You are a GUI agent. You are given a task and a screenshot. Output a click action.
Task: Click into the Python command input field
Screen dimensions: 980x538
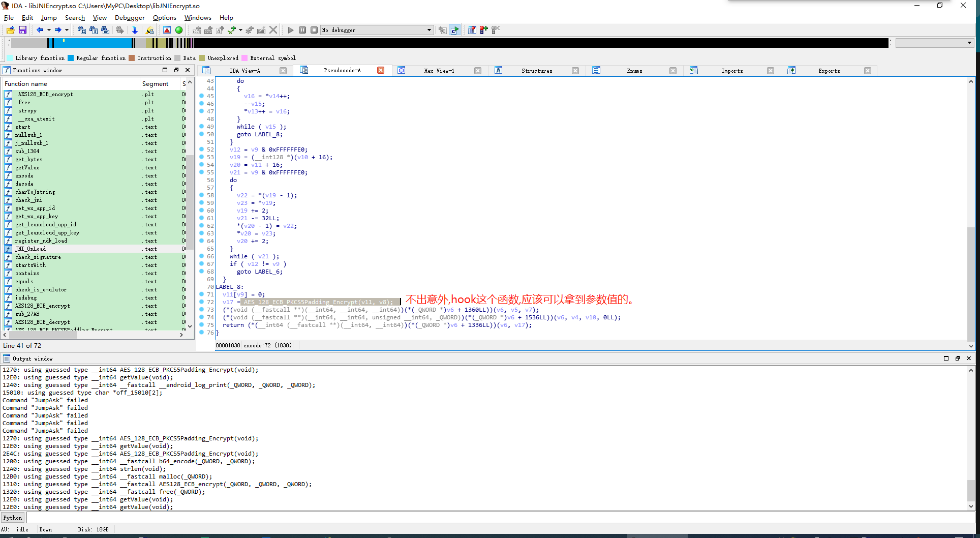tap(500, 518)
